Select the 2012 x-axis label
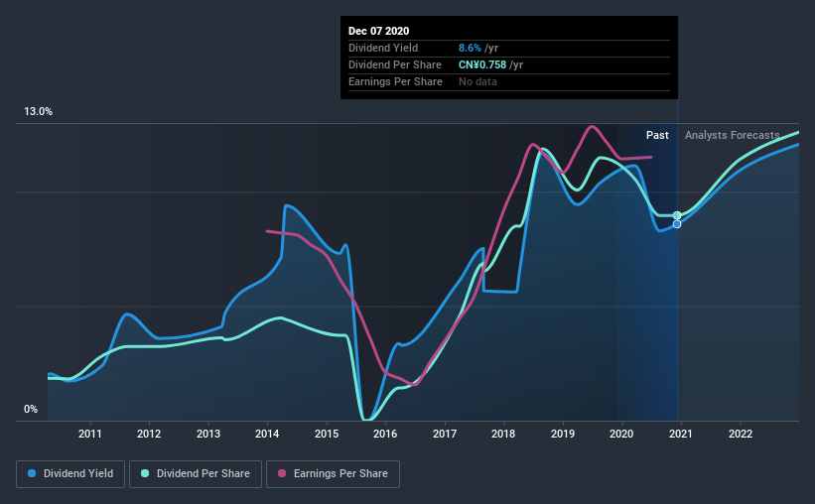This screenshot has height=504, width=815. pyautogui.click(x=149, y=434)
